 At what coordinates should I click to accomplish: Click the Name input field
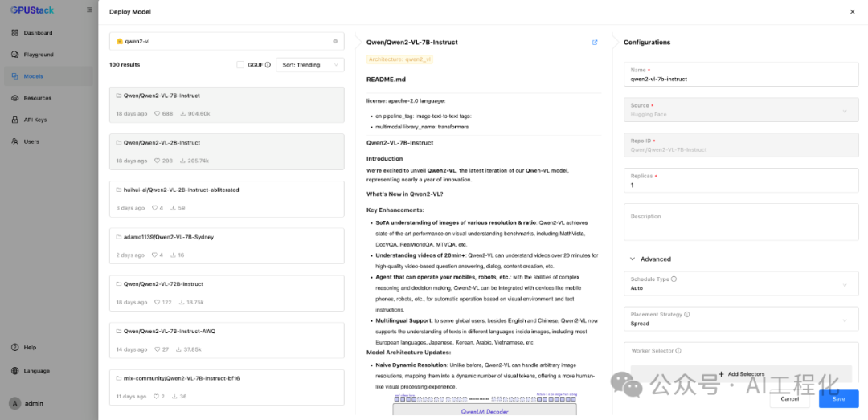coord(741,75)
